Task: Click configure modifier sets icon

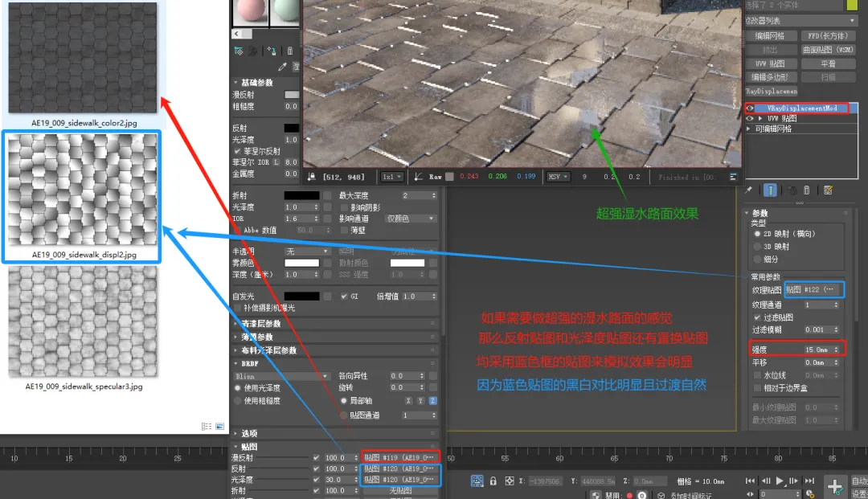Action: pyautogui.click(x=828, y=190)
